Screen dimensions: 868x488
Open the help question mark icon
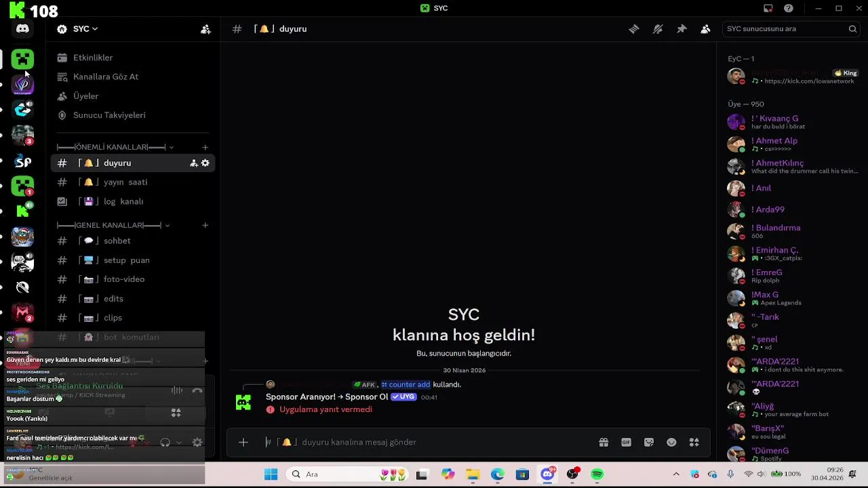coord(789,8)
